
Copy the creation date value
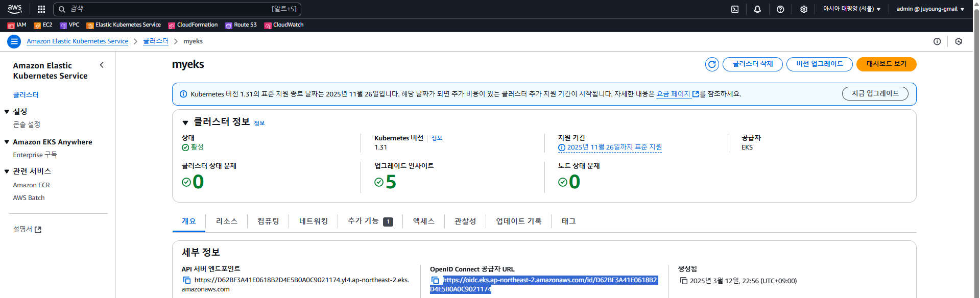click(x=683, y=281)
